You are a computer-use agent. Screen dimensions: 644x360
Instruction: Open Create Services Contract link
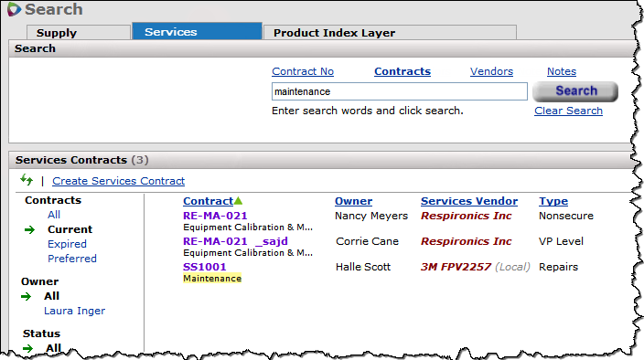tap(118, 181)
